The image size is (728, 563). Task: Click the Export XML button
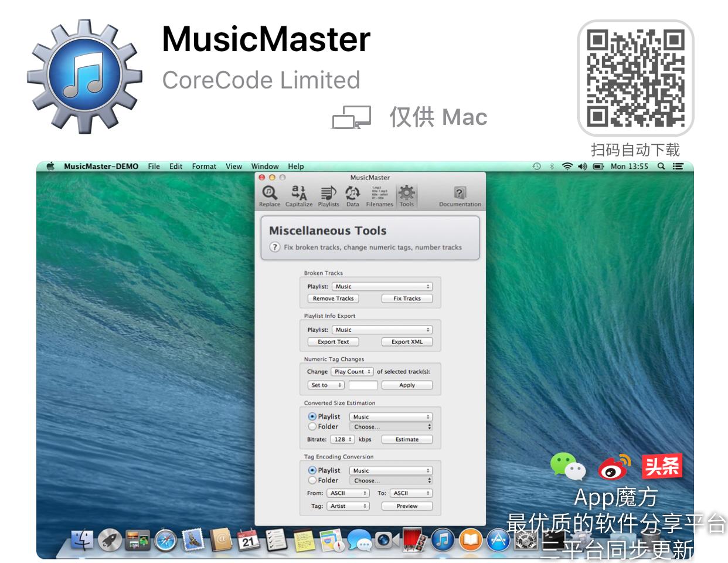[x=407, y=342]
